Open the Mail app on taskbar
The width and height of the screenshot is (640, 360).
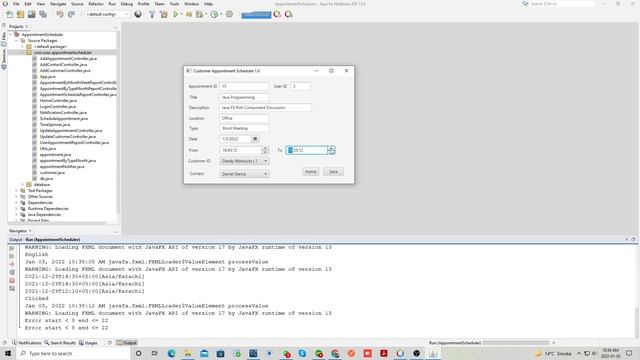pos(204,353)
